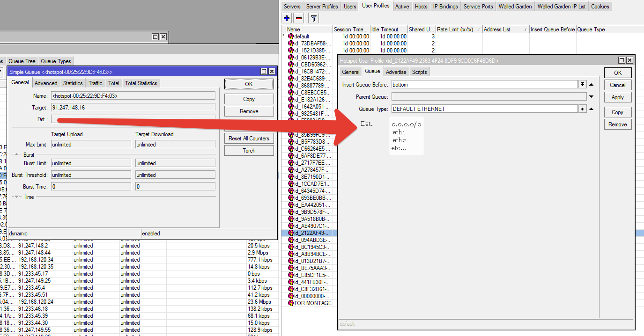Switch to the Queue Types tab
Image resolution: width=644 pixels, height=336 pixels.
coord(56,61)
